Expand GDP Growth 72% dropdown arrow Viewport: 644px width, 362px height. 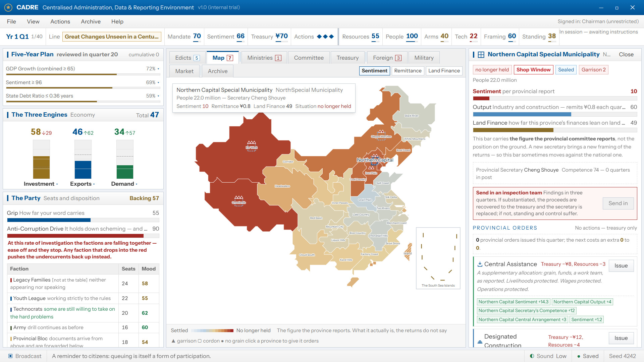point(158,69)
